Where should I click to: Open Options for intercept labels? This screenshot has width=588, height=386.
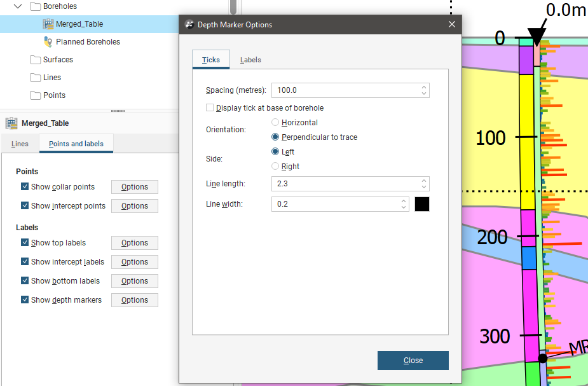[x=135, y=262]
